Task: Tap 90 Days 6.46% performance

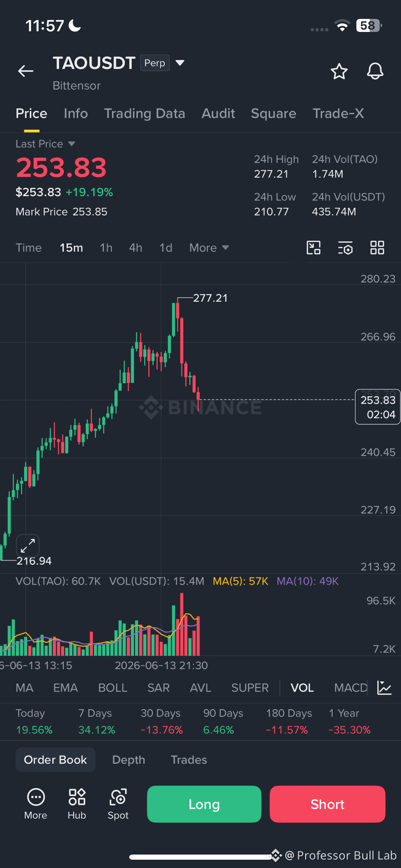Action: [223, 721]
